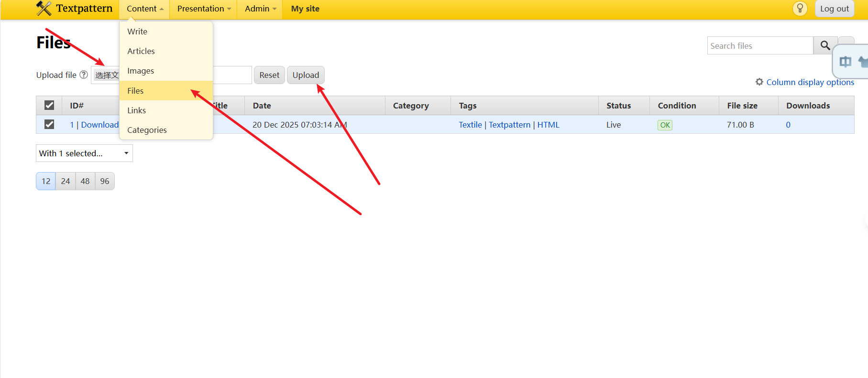Click into the Search files field

click(759, 46)
